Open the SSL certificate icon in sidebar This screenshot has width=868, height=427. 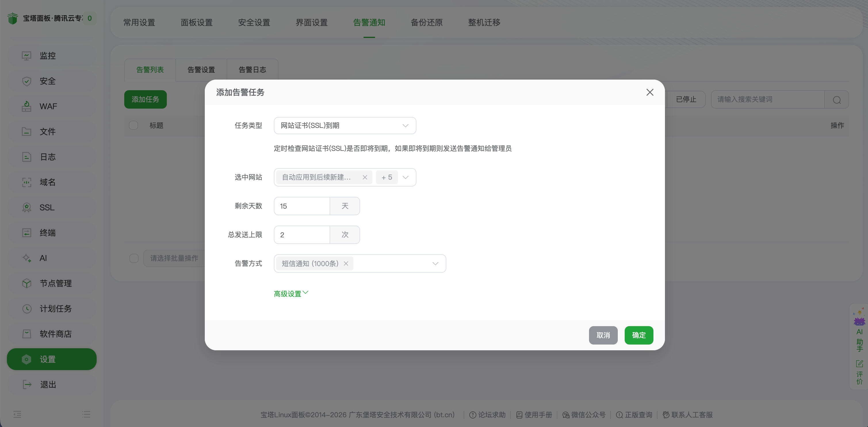pyautogui.click(x=27, y=207)
